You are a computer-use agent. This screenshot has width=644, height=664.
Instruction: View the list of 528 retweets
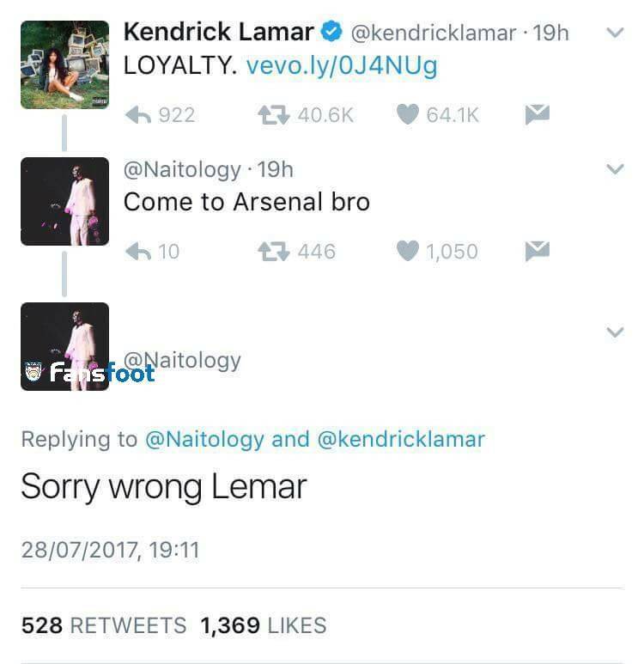(103, 624)
